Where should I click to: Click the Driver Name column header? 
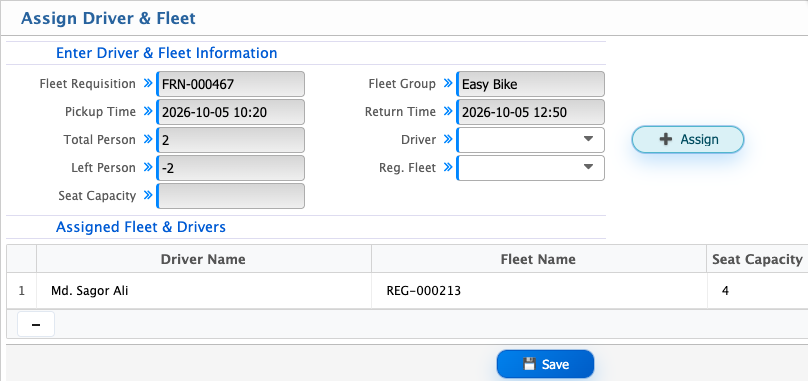point(203,259)
